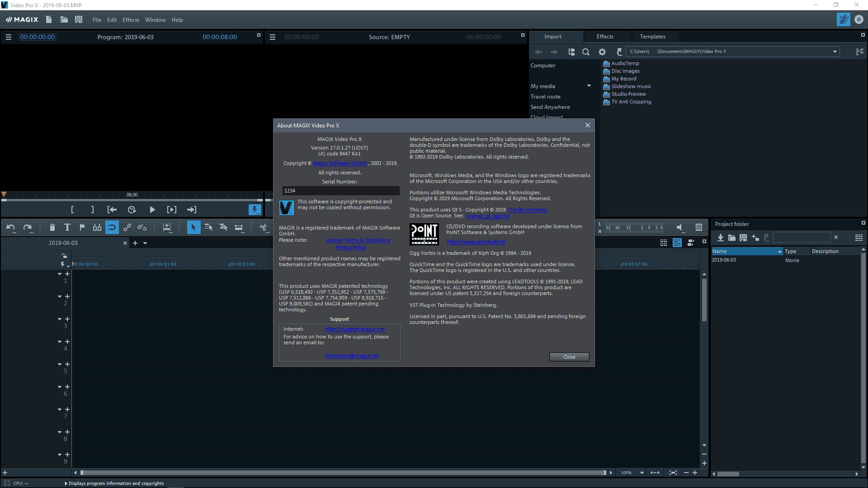Screen dimensions: 868x488
Task: Switch to the Templates tab
Action: (652, 37)
